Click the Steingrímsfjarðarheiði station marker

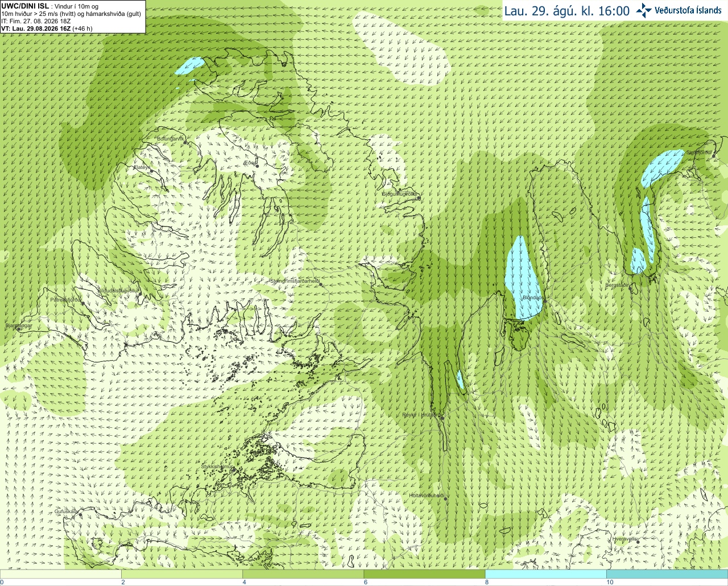click(x=320, y=284)
